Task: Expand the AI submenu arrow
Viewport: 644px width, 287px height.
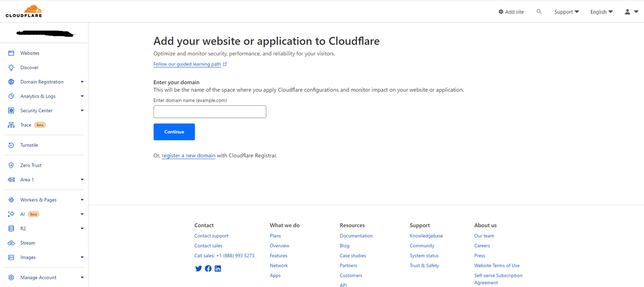Action: (82, 214)
